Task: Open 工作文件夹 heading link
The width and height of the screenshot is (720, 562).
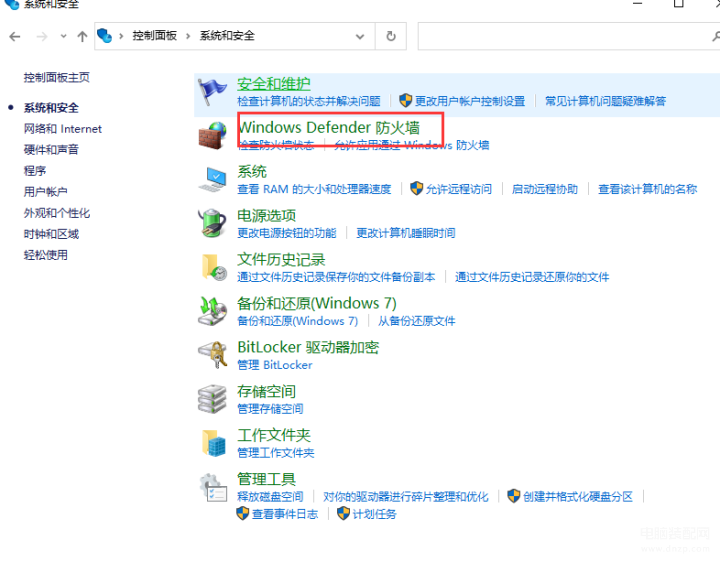Action: [274, 435]
